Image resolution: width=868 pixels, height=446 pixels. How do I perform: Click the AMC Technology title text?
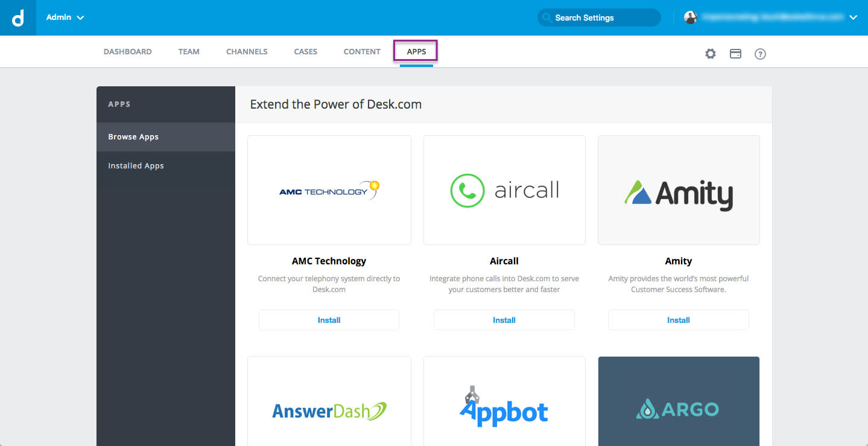click(329, 261)
